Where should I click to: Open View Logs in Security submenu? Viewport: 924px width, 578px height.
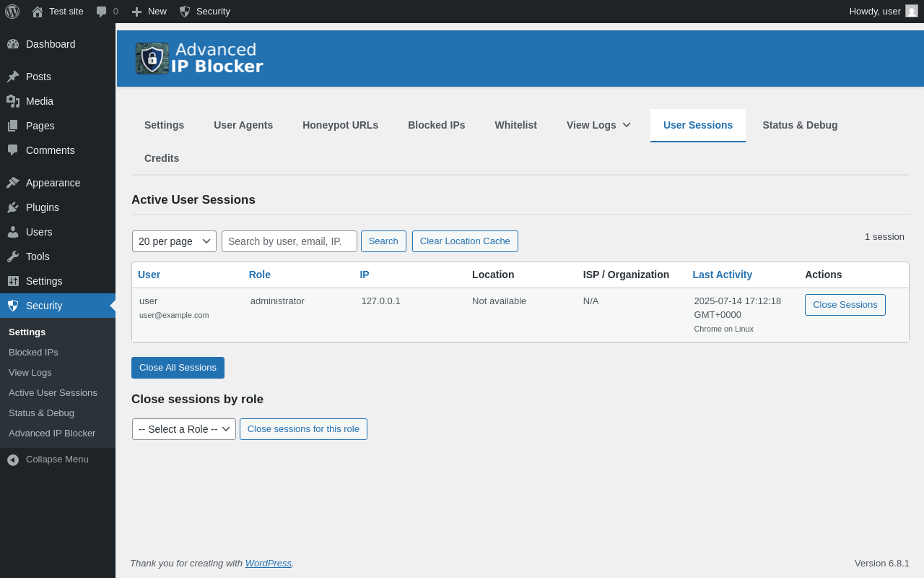pyautogui.click(x=30, y=373)
